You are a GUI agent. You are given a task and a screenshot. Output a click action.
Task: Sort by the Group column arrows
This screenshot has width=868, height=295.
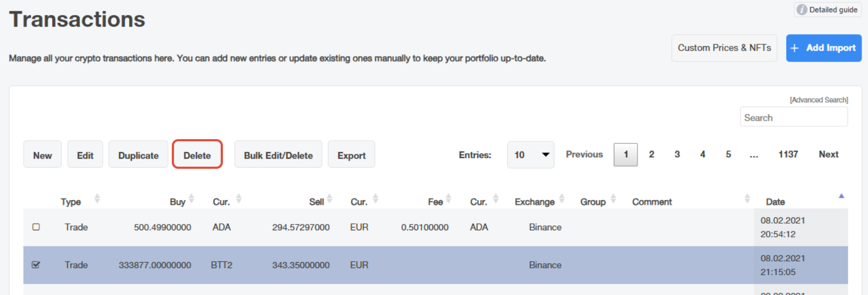click(613, 198)
